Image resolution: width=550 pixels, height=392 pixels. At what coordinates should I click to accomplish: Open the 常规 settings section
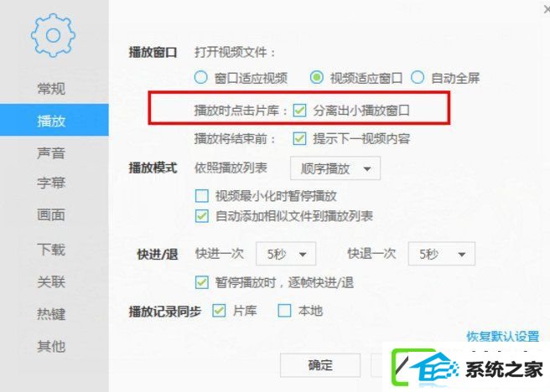click(51, 88)
